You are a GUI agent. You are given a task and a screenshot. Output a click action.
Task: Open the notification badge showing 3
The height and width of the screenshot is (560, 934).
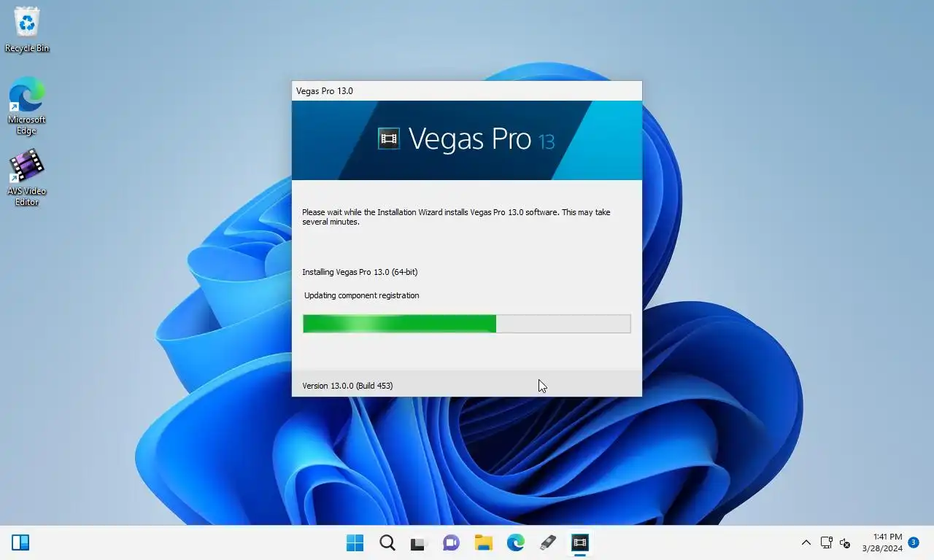913,542
